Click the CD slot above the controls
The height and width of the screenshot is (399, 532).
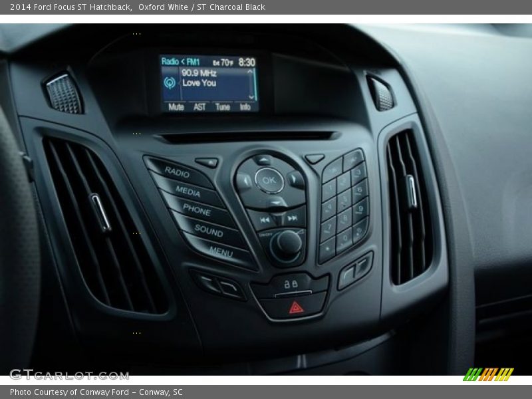click(247, 137)
